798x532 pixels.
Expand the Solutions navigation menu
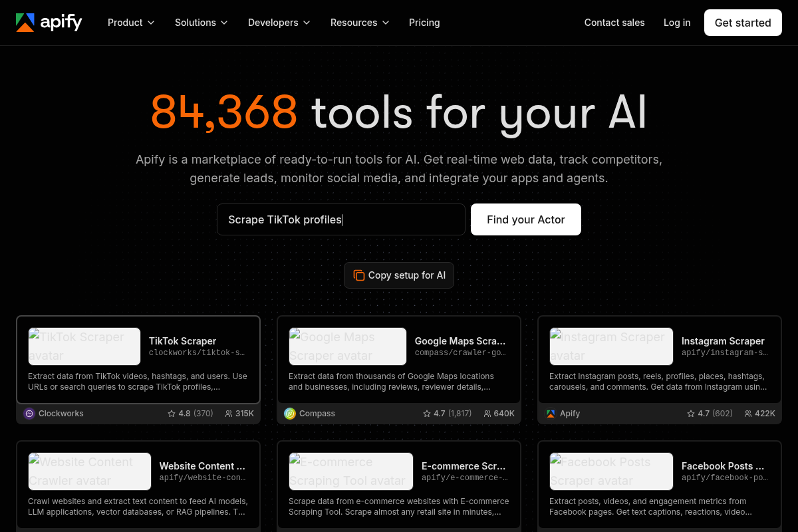click(x=201, y=23)
